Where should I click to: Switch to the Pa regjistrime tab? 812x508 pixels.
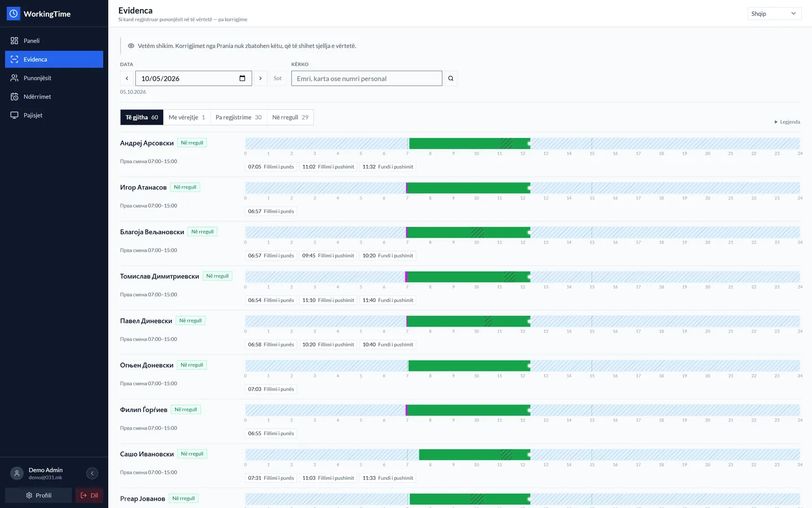point(239,117)
